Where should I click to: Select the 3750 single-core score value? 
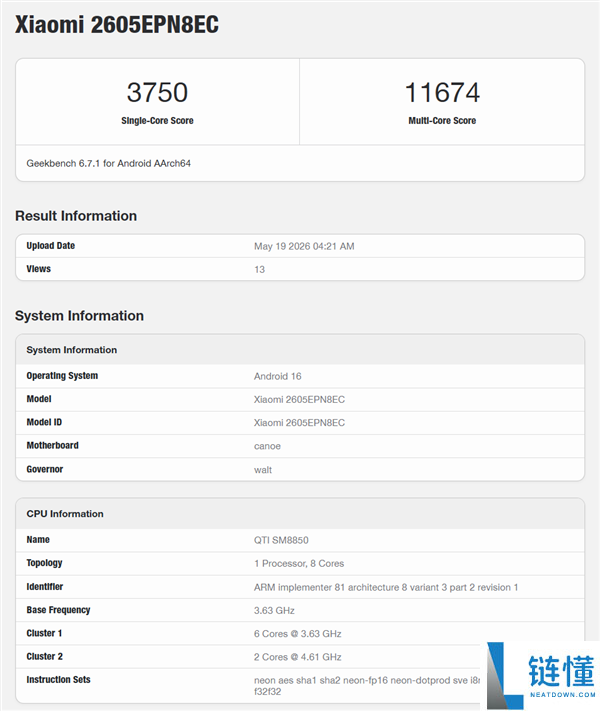point(157,92)
